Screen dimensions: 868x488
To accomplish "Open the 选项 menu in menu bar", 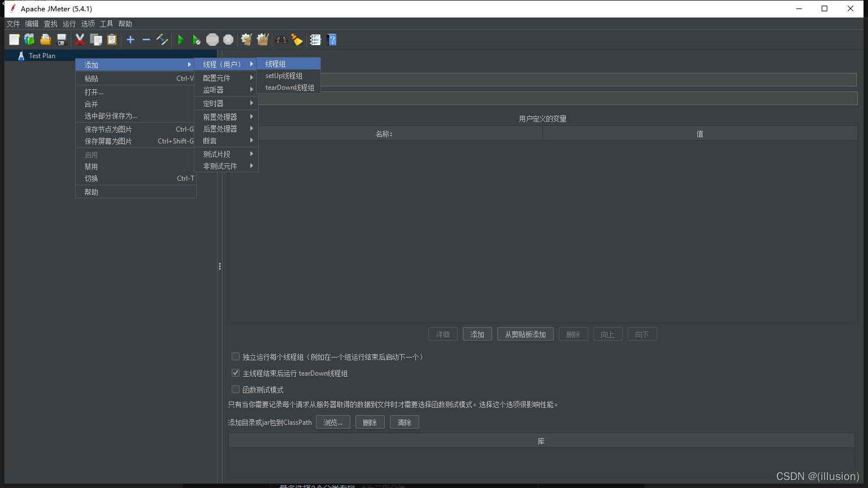I will click(88, 24).
